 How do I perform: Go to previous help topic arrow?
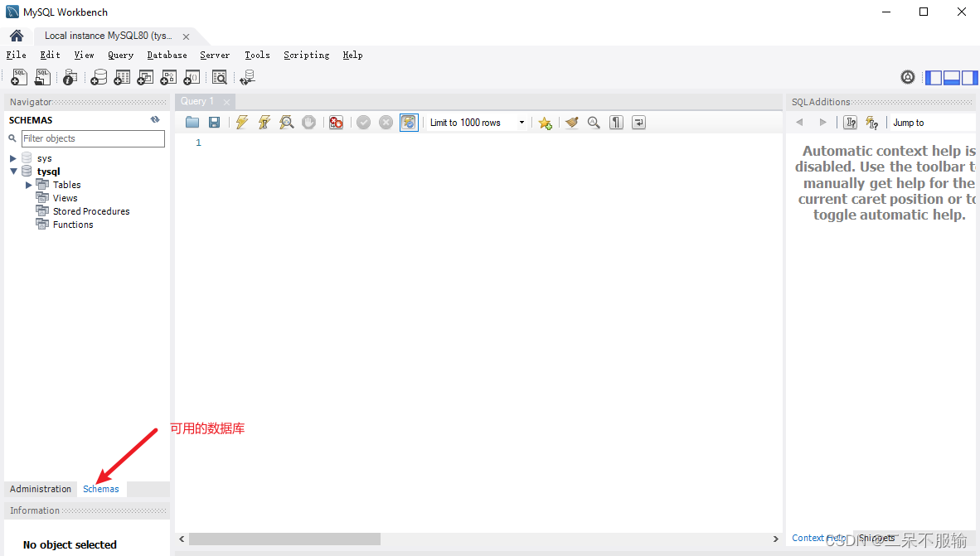click(x=799, y=123)
